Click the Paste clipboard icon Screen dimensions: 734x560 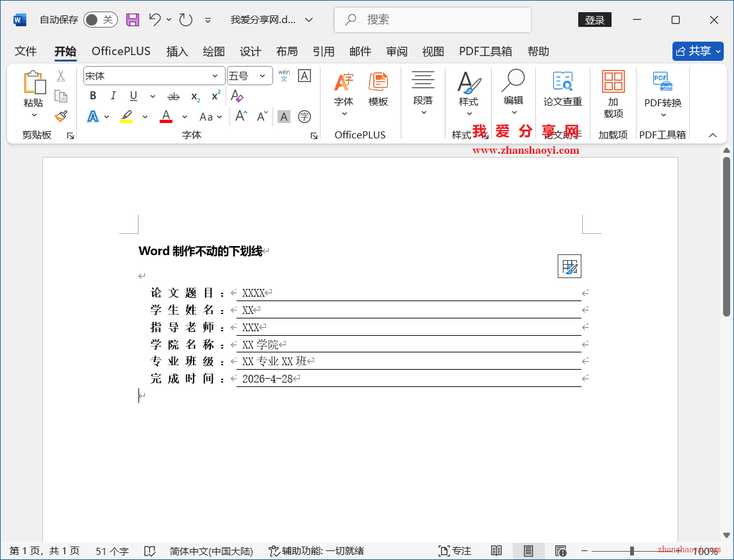34,83
